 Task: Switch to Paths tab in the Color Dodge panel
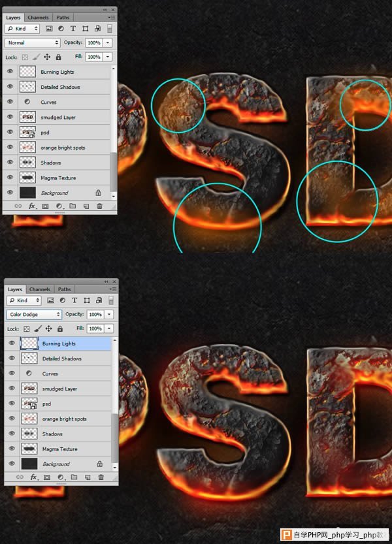64,289
